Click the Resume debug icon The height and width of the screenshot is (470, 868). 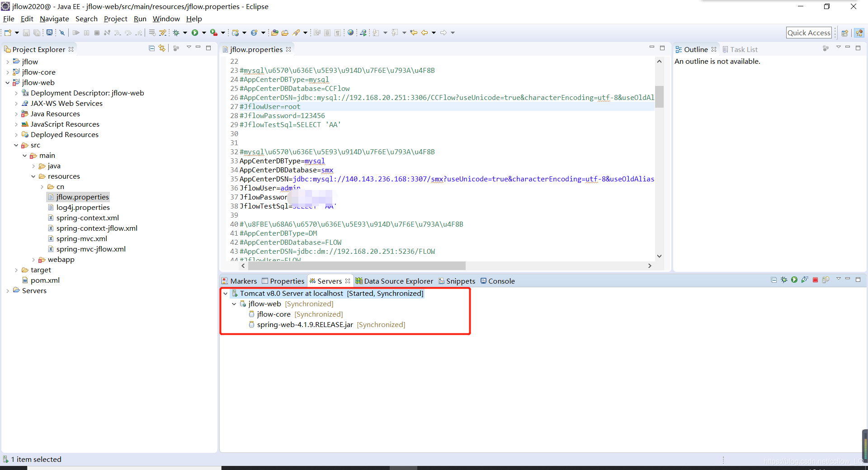[75, 33]
